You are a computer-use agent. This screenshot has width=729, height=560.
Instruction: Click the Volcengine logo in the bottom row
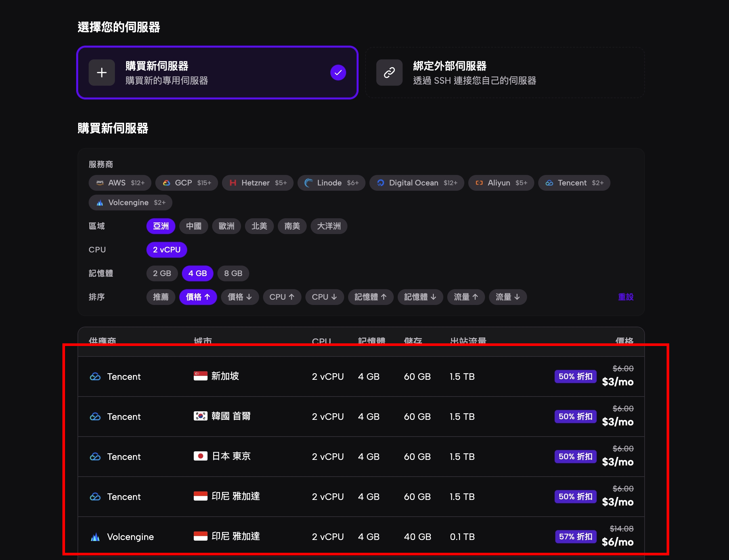[x=95, y=537]
